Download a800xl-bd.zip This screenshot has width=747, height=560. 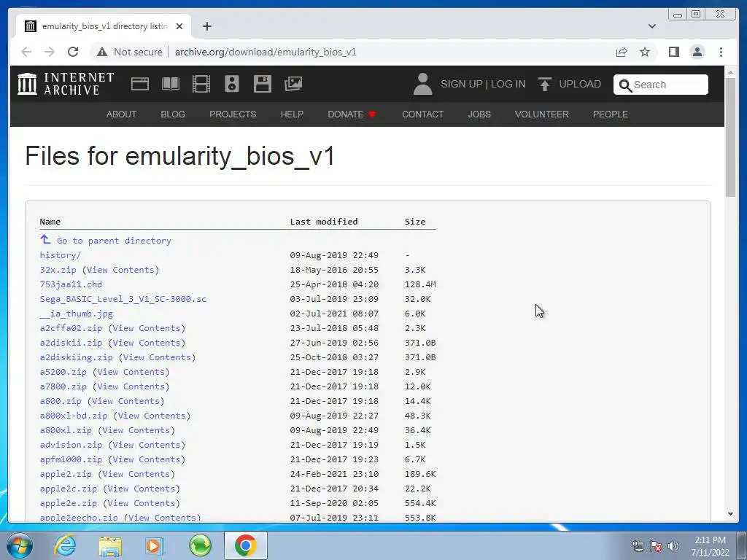coord(74,416)
